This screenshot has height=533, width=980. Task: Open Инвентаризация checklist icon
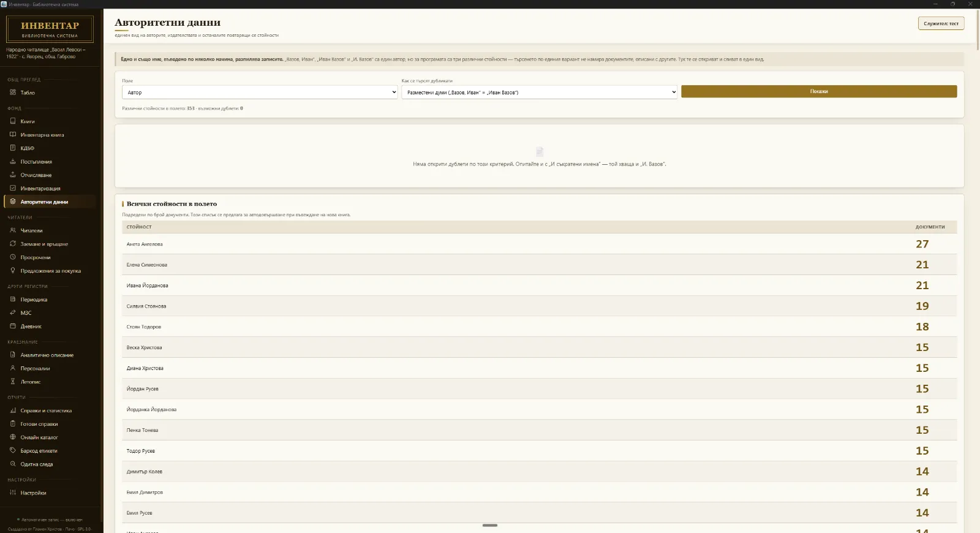pyautogui.click(x=13, y=188)
